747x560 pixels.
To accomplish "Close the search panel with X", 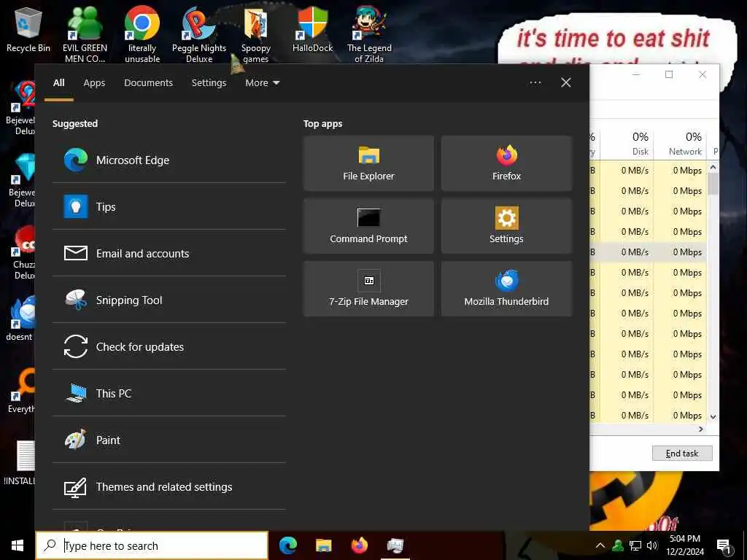I will pyautogui.click(x=566, y=83).
